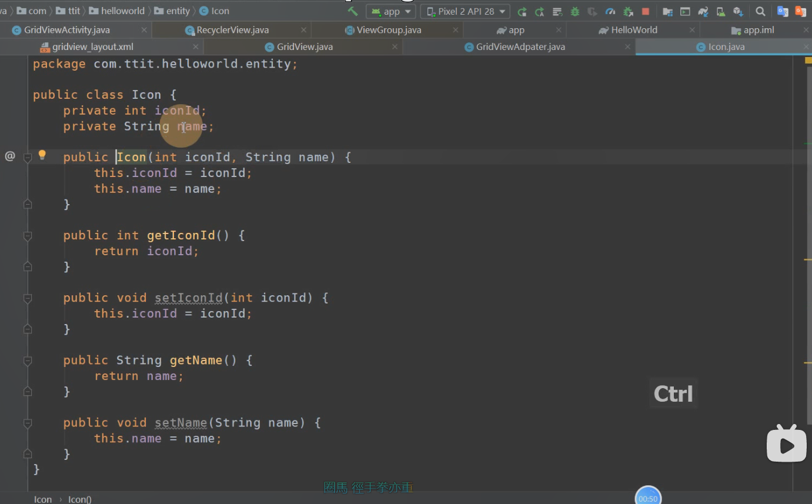Click the lightbulb intention icon beside the constructor
Image resolution: width=812 pixels, height=504 pixels.
pyautogui.click(x=42, y=155)
